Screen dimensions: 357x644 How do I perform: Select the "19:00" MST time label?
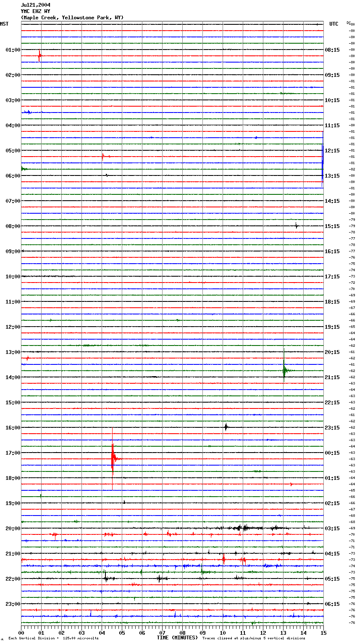pyautogui.click(x=13, y=503)
